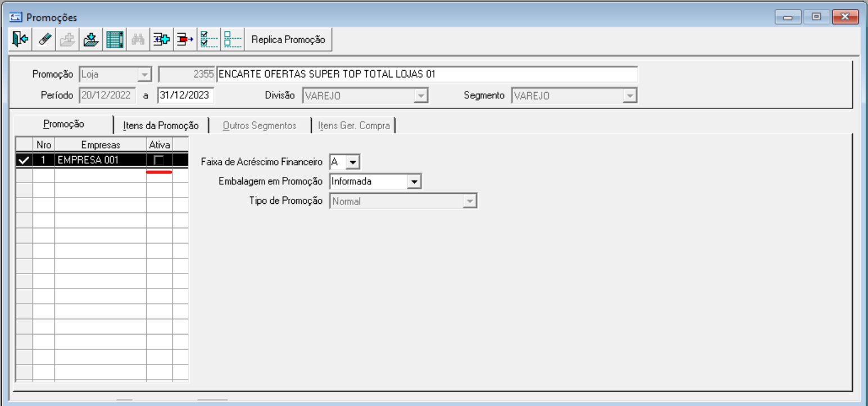Open Faixa de Acréscimo Financeiro dropdown
The image size is (868, 406).
pos(353,162)
